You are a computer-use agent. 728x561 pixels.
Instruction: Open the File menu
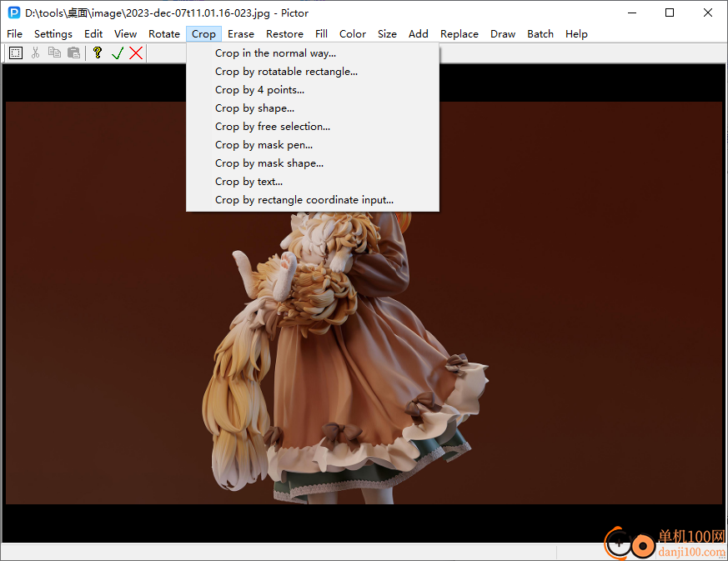click(x=14, y=34)
